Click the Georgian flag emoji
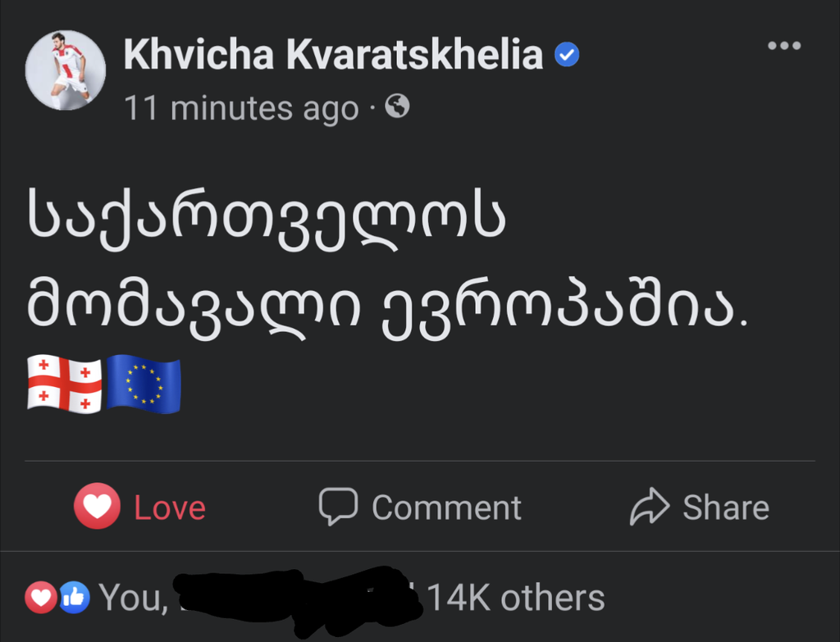This screenshot has height=642, width=840. [x=65, y=384]
